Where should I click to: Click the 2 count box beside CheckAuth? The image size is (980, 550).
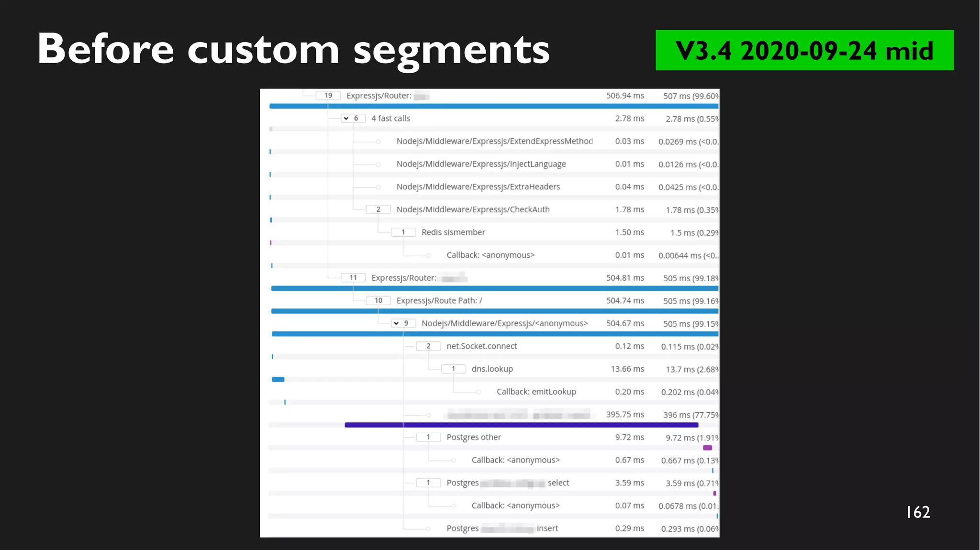379,209
